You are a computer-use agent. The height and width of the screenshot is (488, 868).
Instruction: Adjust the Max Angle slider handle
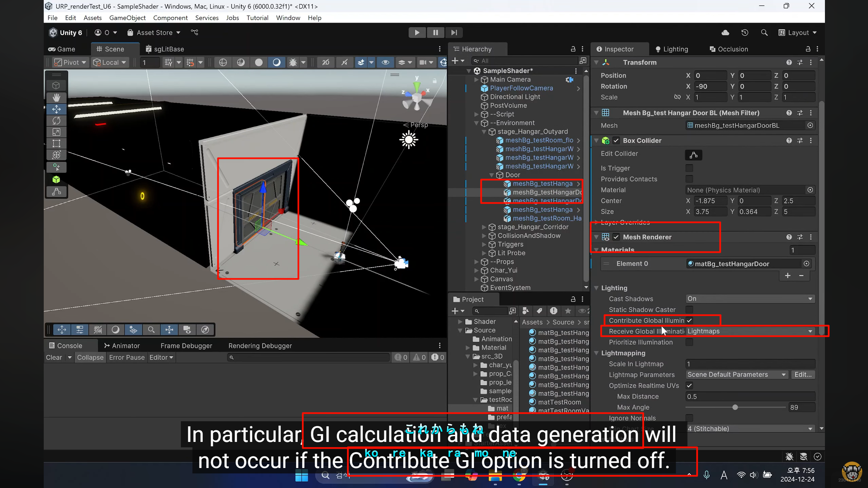(x=735, y=407)
